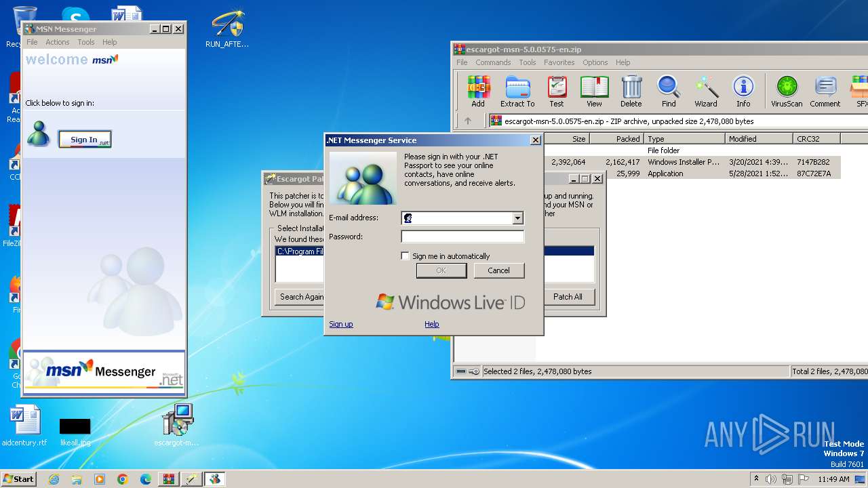Click the Extract To icon in WinRAR
The image size is (868, 488).
(x=517, y=91)
